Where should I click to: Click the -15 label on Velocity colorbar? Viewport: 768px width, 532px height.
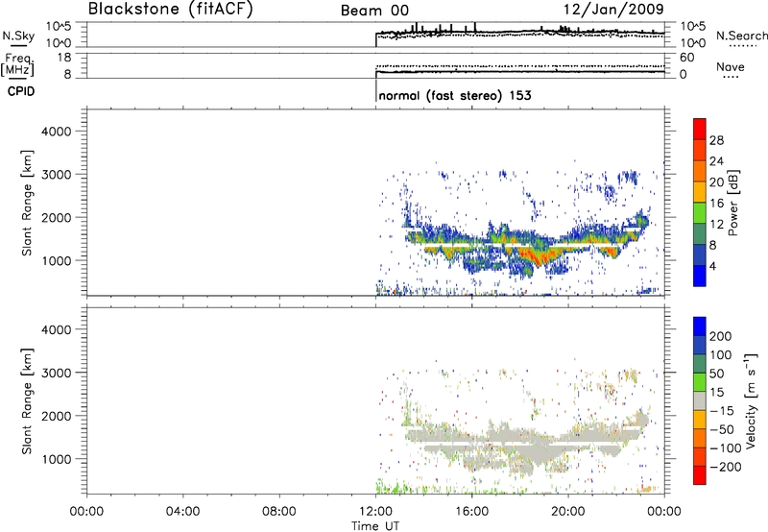tap(722, 410)
